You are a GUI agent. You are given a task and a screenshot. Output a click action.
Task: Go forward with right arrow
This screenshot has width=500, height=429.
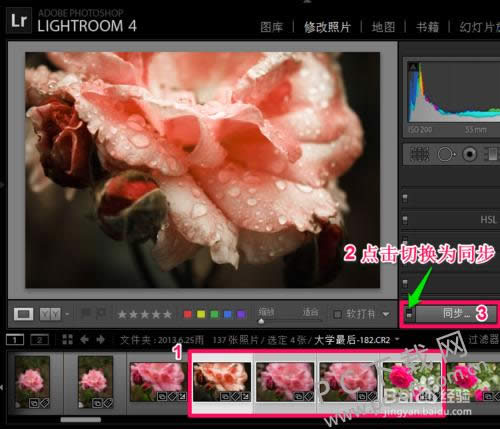(100, 340)
